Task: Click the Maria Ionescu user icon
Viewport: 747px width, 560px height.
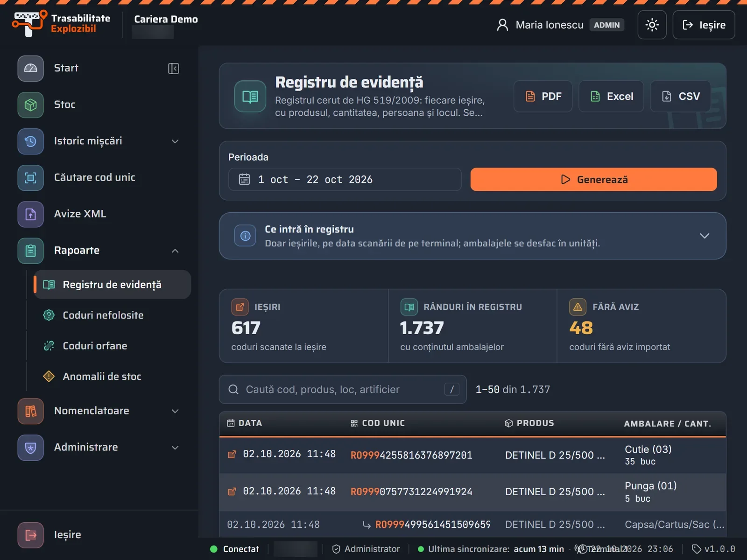Action: coord(502,25)
